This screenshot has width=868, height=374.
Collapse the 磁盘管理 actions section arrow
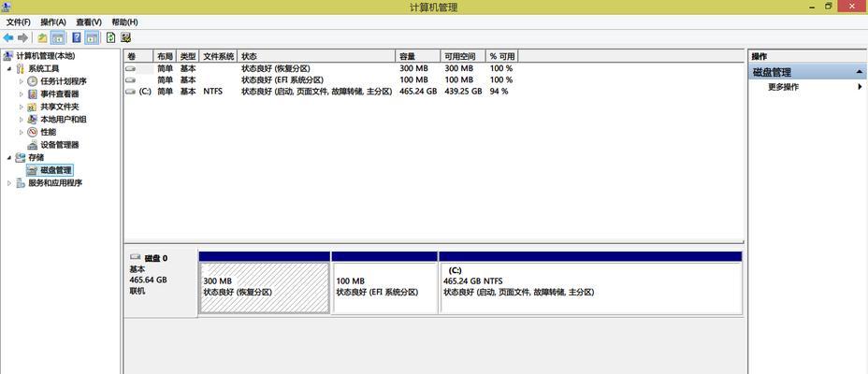[x=860, y=73]
